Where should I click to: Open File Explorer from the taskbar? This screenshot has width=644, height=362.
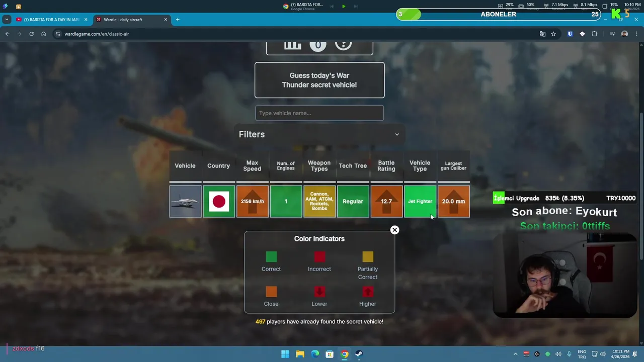pos(300,354)
